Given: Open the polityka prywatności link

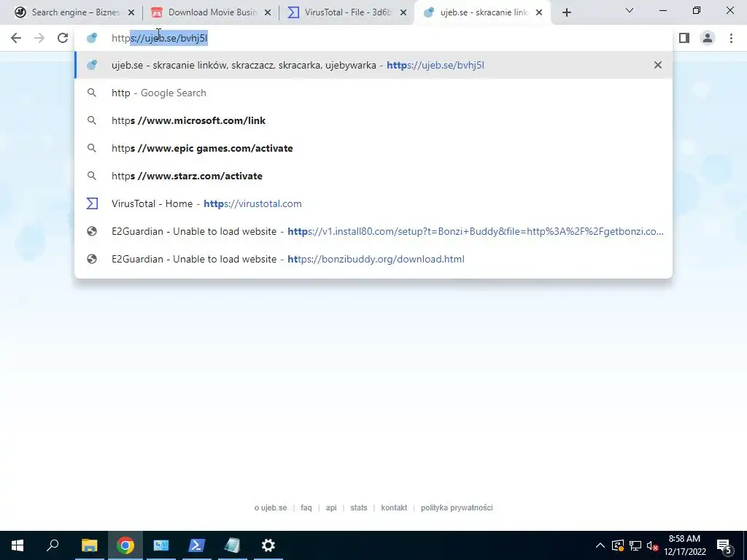Looking at the screenshot, I should tap(457, 507).
